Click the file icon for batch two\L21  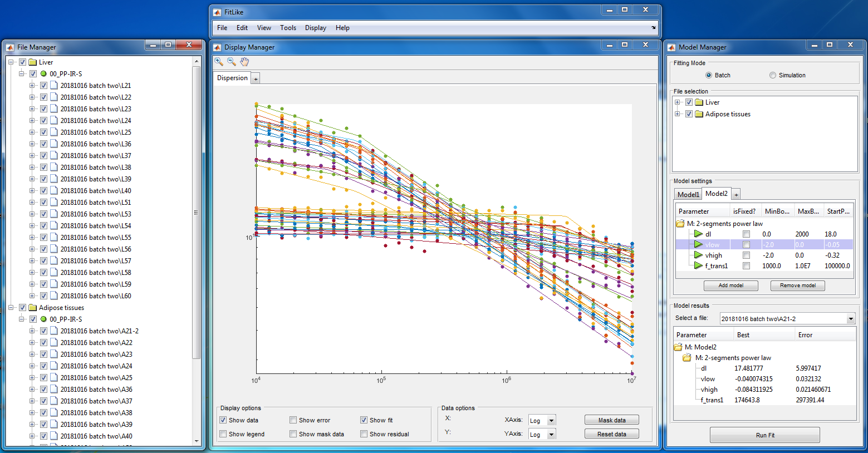54,86
